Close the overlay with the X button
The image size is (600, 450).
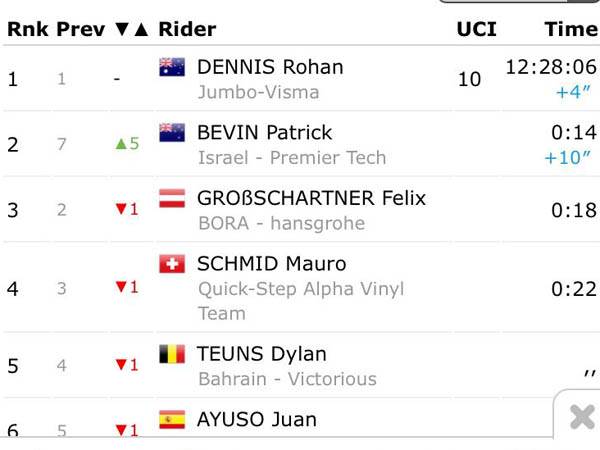pos(581,417)
